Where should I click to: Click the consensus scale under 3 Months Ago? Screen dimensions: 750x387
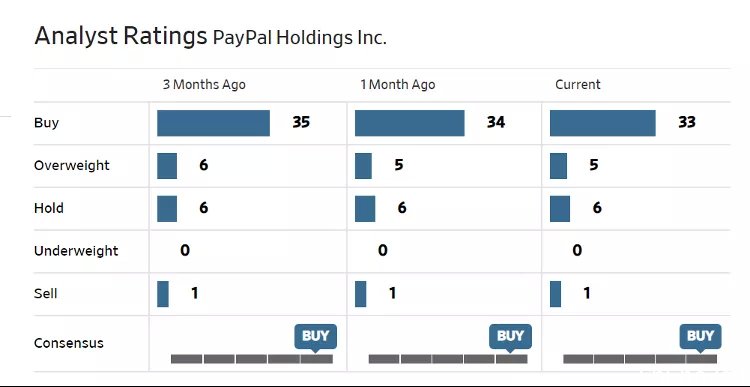252,359
